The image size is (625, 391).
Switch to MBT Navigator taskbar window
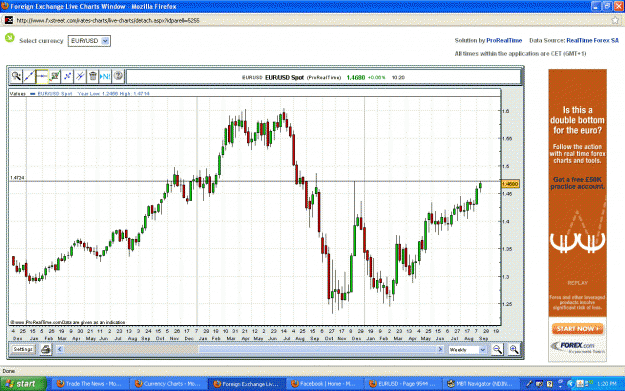pos(481,384)
